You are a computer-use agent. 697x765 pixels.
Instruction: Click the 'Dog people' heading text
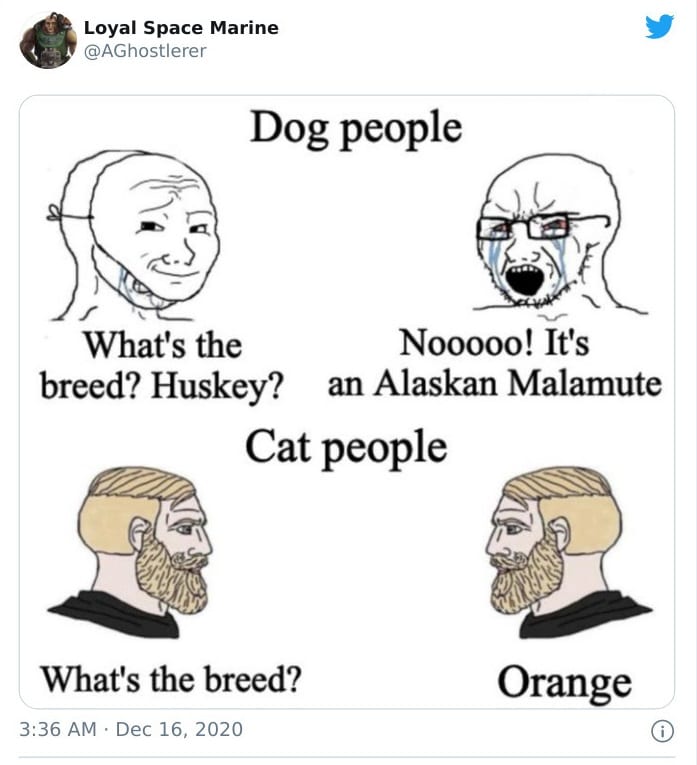[x=356, y=129]
